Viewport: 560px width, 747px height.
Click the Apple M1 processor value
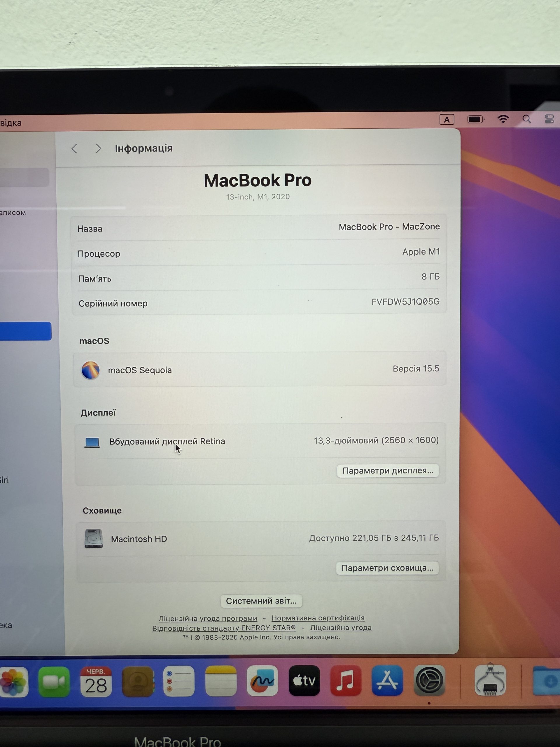click(x=421, y=252)
